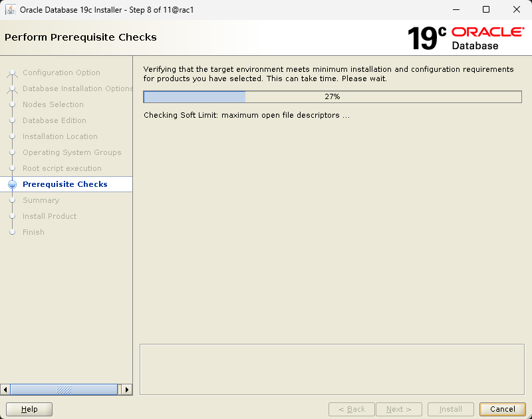532x419 pixels.
Task: Click the sidebar scroll left arrow
Action: pyautogui.click(x=5, y=390)
